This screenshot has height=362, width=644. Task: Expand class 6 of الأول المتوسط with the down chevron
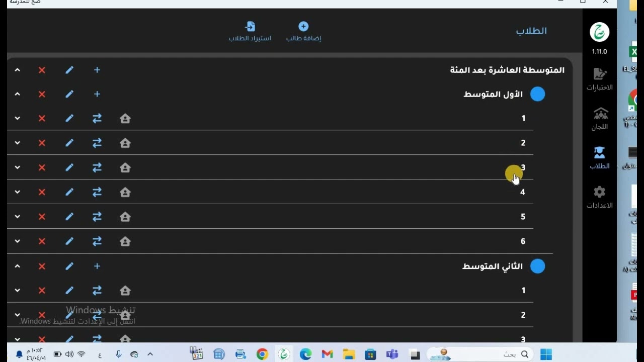[17, 241]
